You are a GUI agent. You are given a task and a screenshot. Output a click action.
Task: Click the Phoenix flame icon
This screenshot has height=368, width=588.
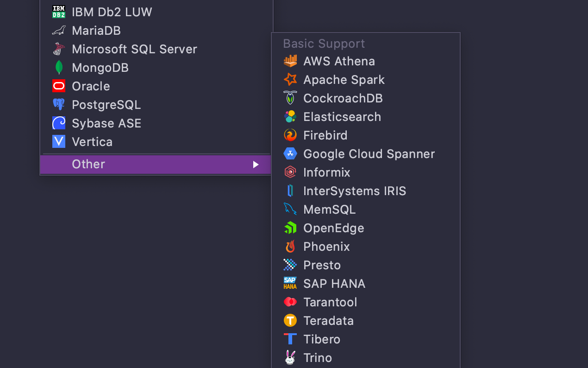(x=290, y=247)
